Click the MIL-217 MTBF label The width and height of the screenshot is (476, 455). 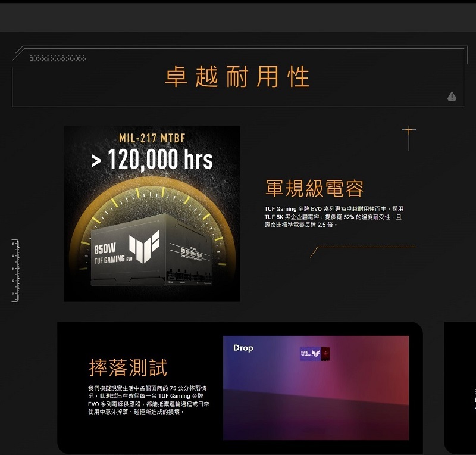pyautogui.click(x=152, y=139)
